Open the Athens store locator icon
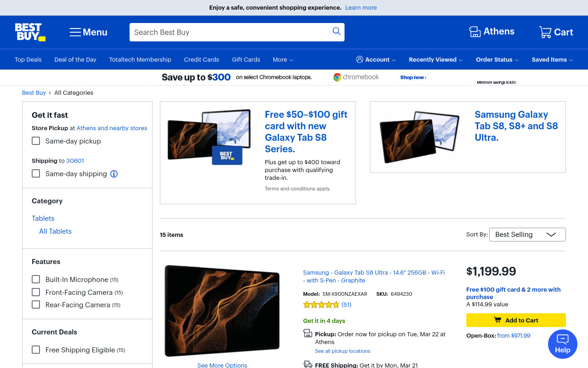This screenshot has width=588, height=368. pyautogui.click(x=475, y=32)
